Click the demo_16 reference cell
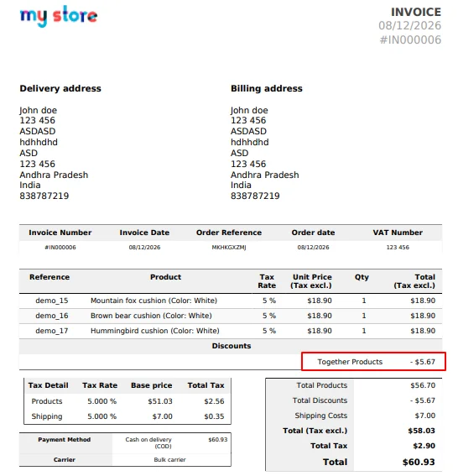458x476 pixels. [x=52, y=316]
